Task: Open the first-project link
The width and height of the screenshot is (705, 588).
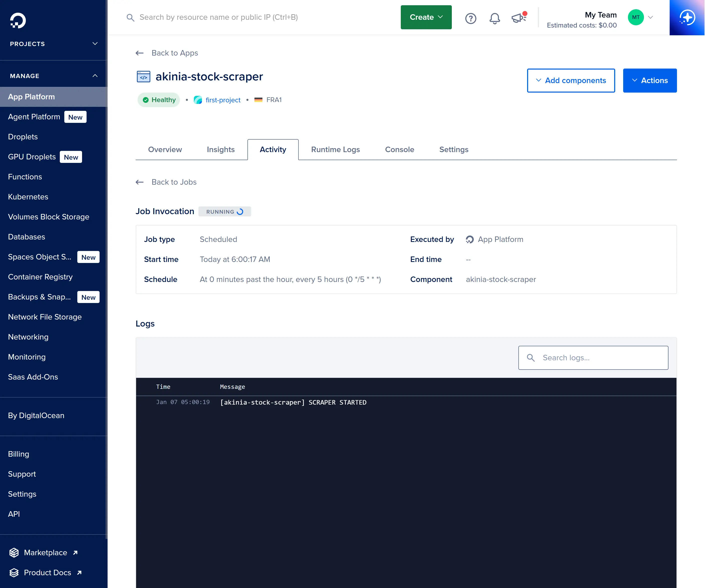Action: pos(223,100)
